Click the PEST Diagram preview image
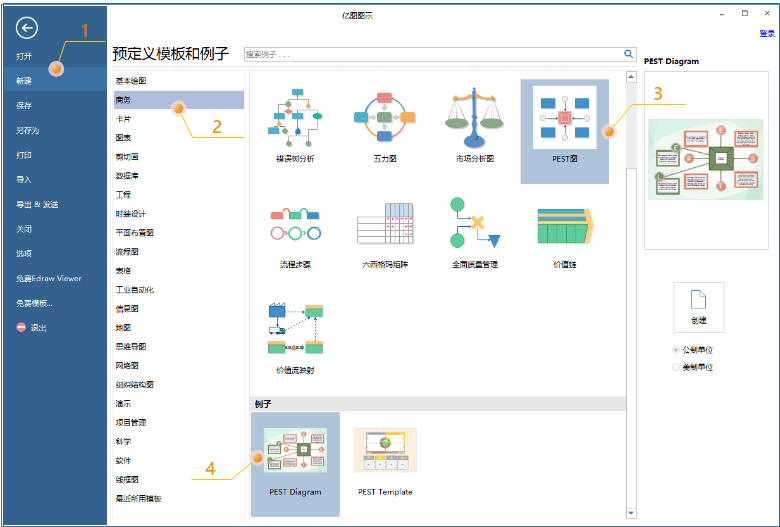This screenshot has height=527, width=780. [706, 159]
